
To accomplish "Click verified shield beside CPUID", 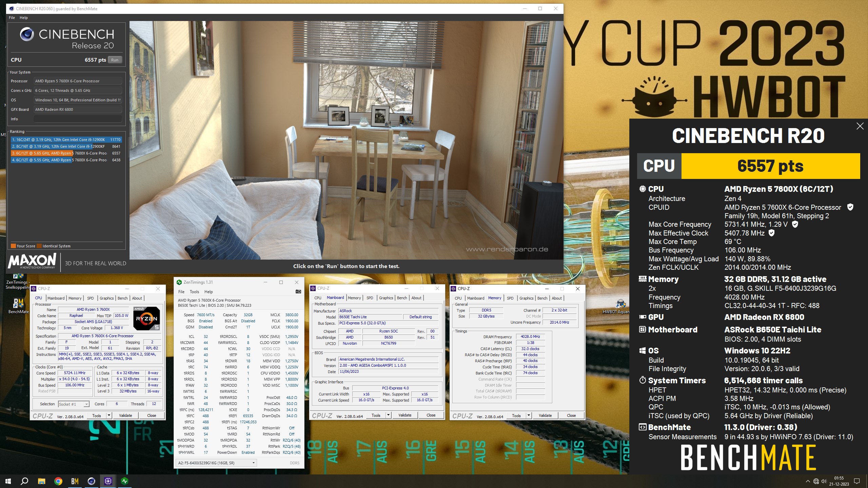I will pos(850,207).
